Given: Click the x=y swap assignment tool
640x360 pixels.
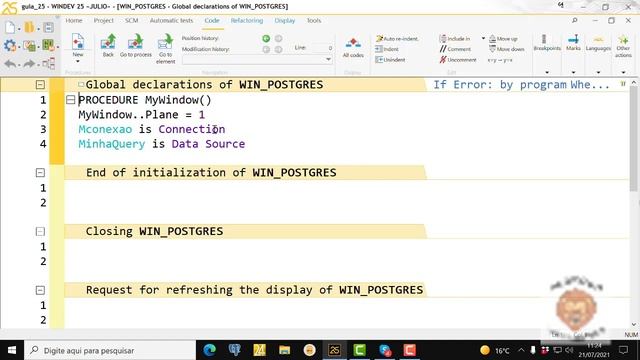Looking at the screenshot, I should (500, 60).
